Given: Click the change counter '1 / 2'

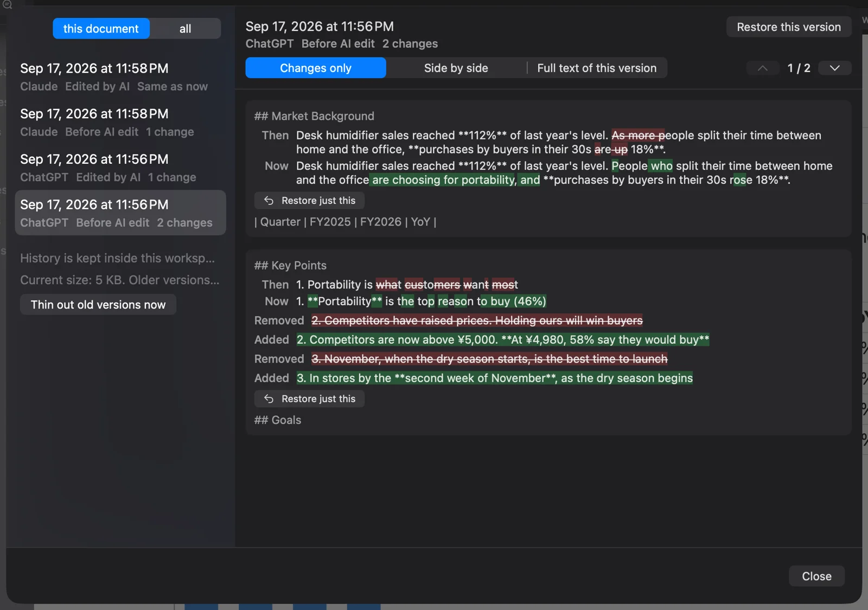Looking at the screenshot, I should pyautogui.click(x=799, y=68).
